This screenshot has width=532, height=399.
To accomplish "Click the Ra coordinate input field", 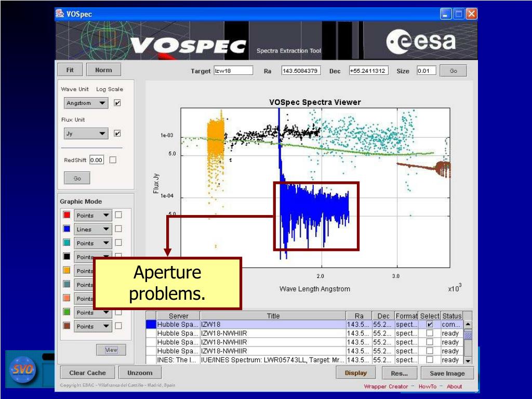I will (x=301, y=71).
